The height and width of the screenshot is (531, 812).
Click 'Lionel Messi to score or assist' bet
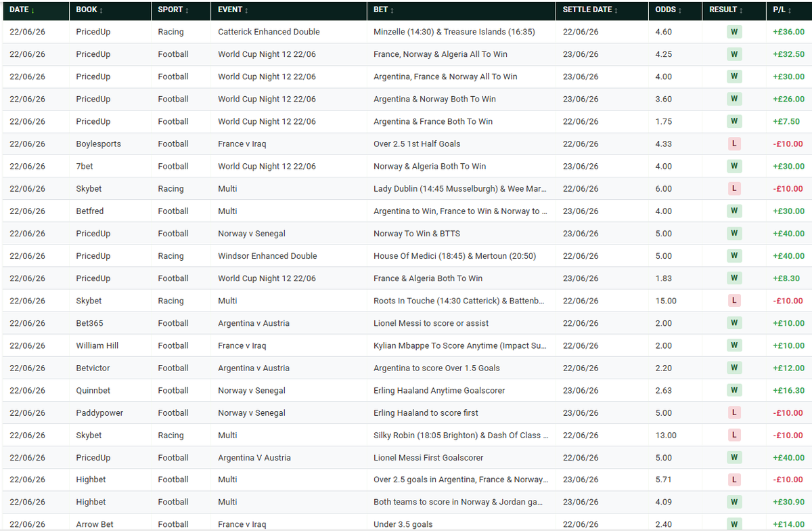click(x=431, y=323)
